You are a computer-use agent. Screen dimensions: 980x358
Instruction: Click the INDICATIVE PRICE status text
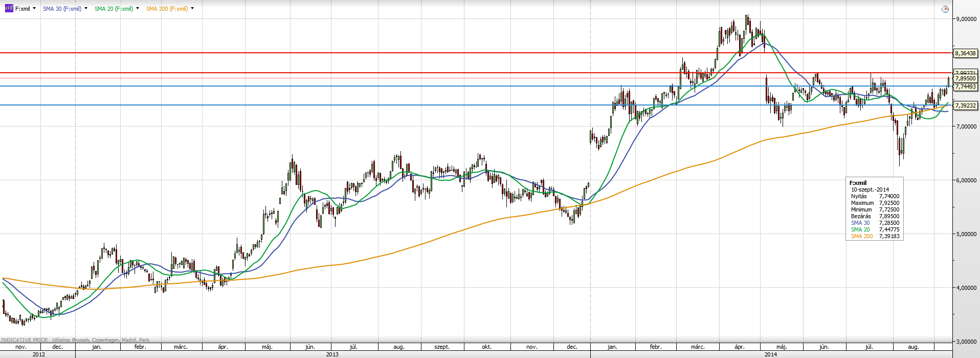pos(24,340)
